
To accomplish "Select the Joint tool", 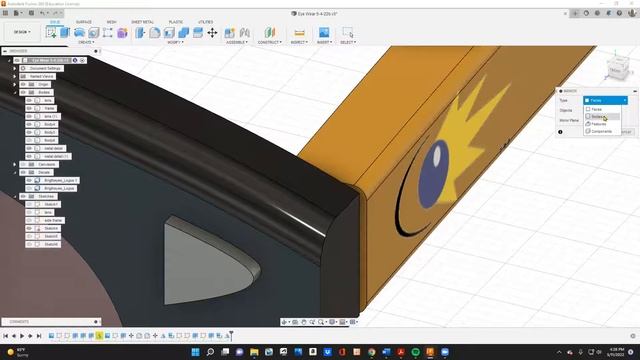I will 244,32.
